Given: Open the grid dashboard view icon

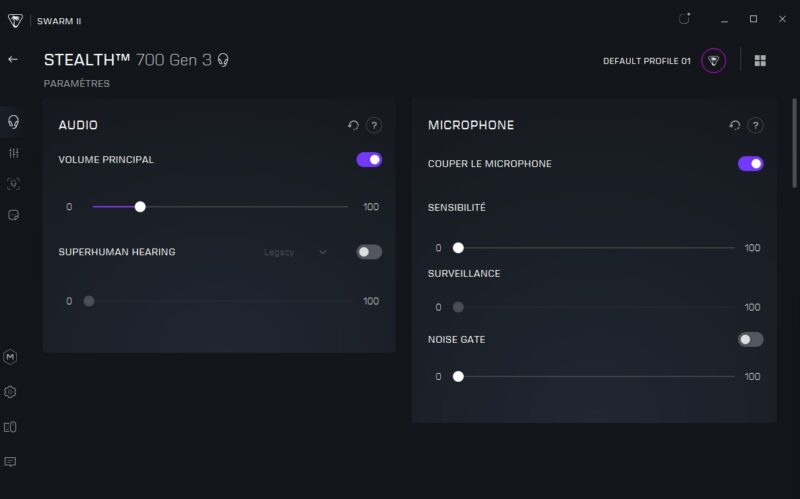Looking at the screenshot, I should [x=760, y=61].
